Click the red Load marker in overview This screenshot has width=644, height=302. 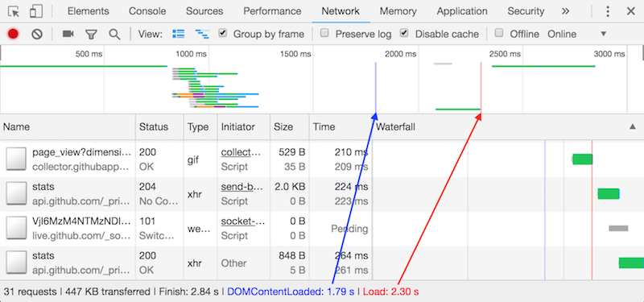click(x=481, y=88)
